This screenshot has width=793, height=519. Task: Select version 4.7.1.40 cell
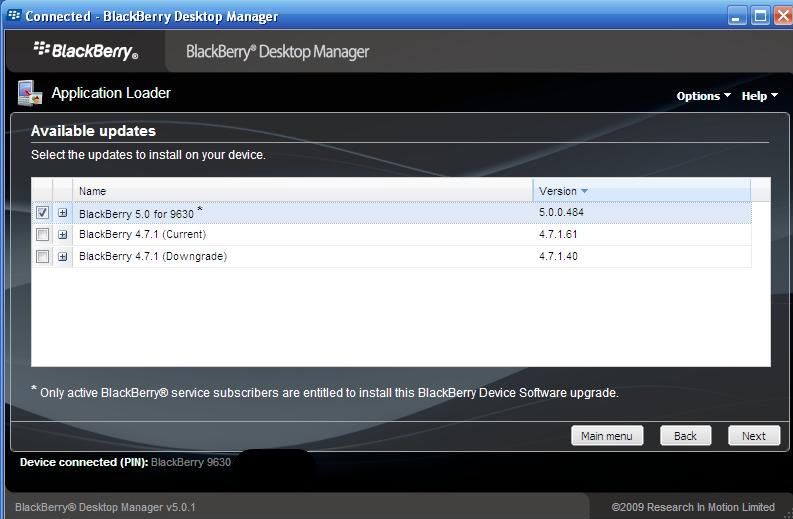pyautogui.click(x=558, y=256)
